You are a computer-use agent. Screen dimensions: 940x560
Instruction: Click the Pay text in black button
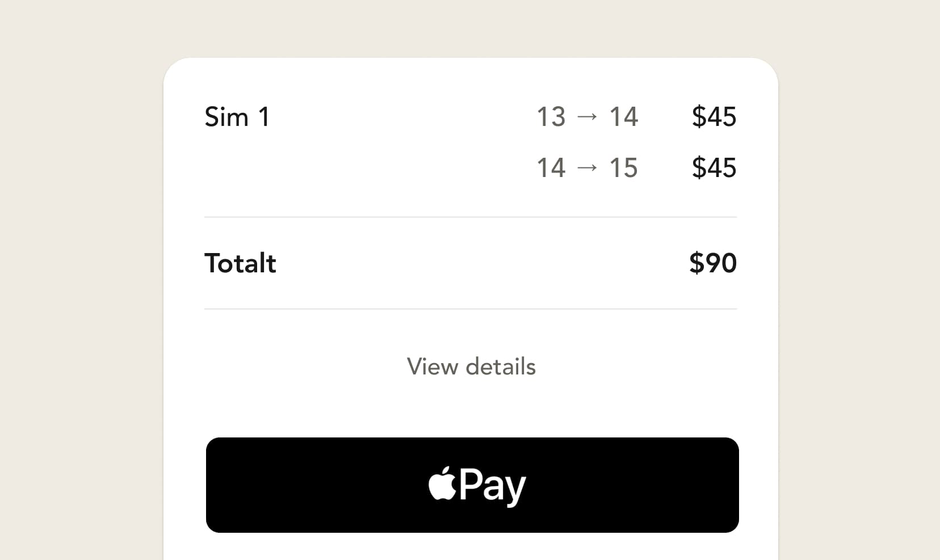point(493,486)
